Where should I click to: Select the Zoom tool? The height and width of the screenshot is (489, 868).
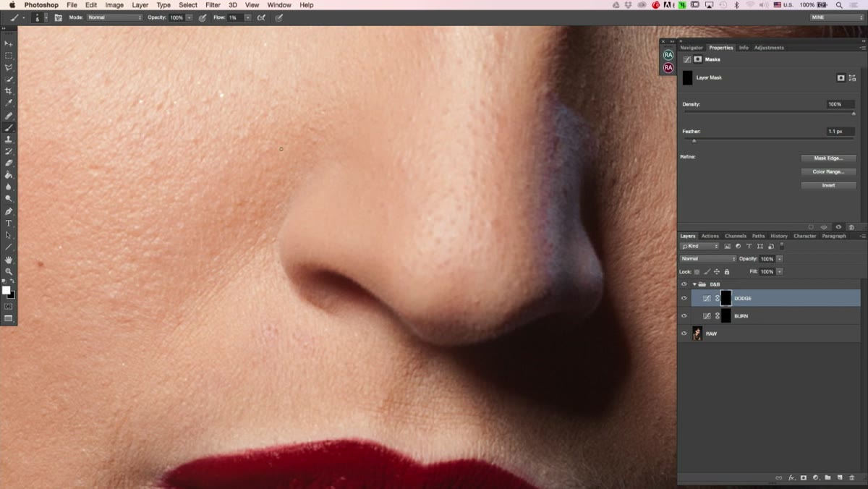pyautogui.click(x=9, y=271)
